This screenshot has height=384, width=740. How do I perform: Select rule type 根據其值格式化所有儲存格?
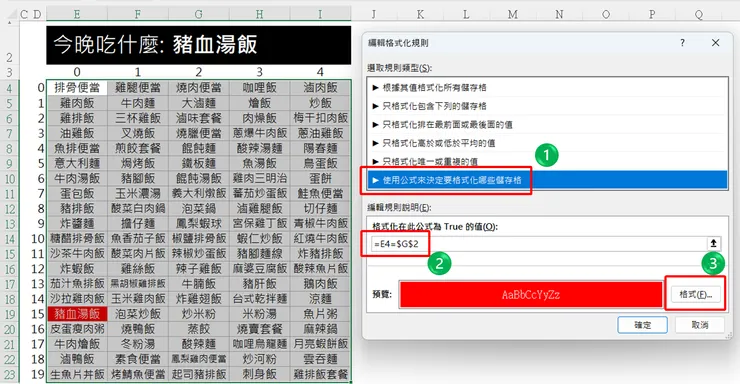tap(547, 87)
